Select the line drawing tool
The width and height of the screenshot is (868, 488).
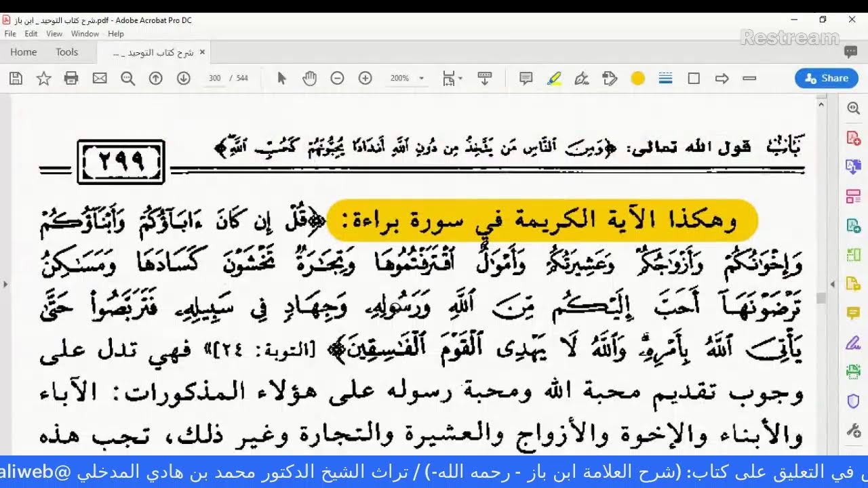(749, 79)
